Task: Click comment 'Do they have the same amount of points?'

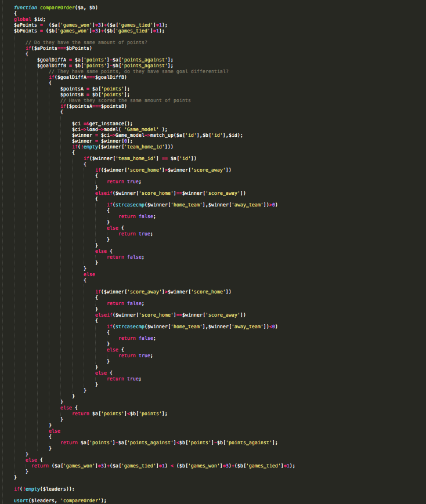Action: [x=86, y=42]
